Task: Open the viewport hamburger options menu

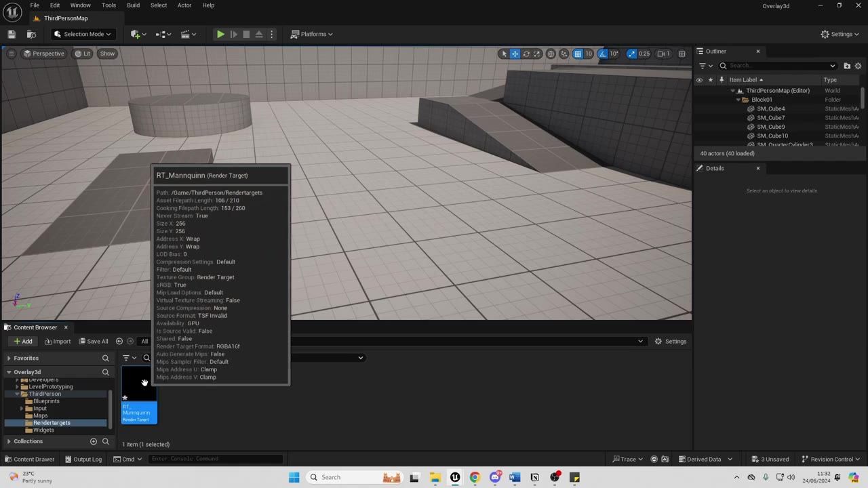Action: click(11, 54)
